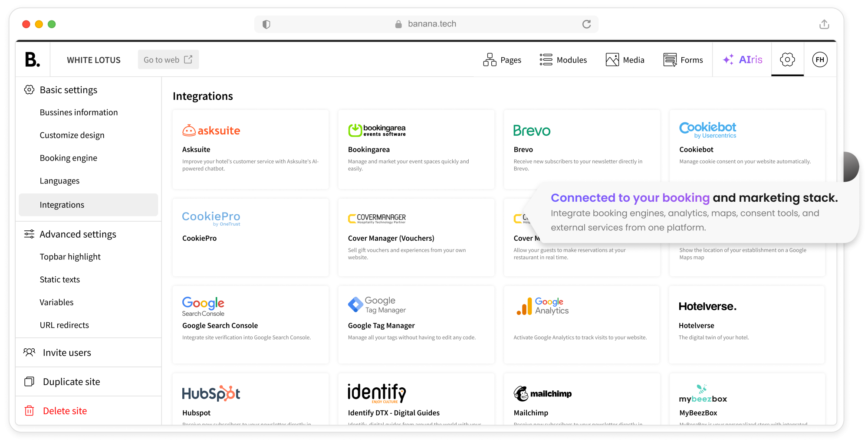Open the Mailchimp card title
868x442 pixels.
pos(531,413)
